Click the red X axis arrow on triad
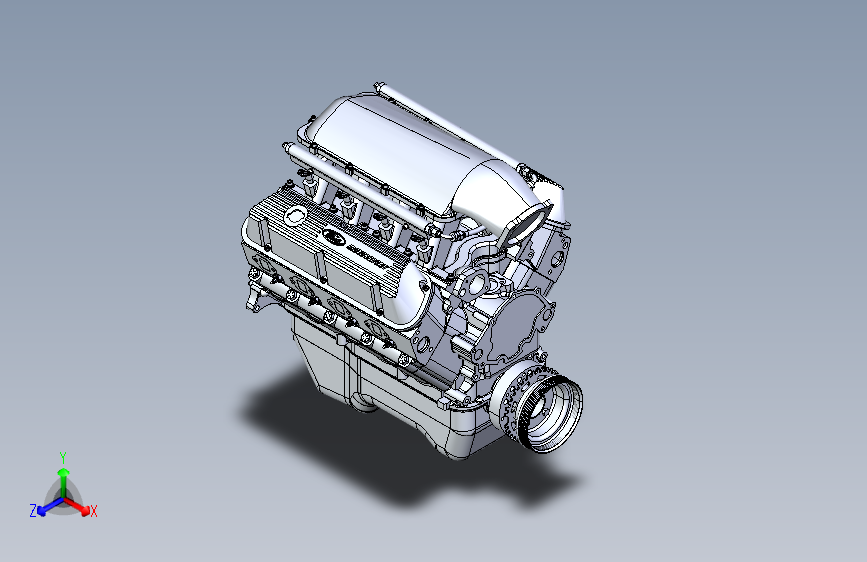 (77, 506)
